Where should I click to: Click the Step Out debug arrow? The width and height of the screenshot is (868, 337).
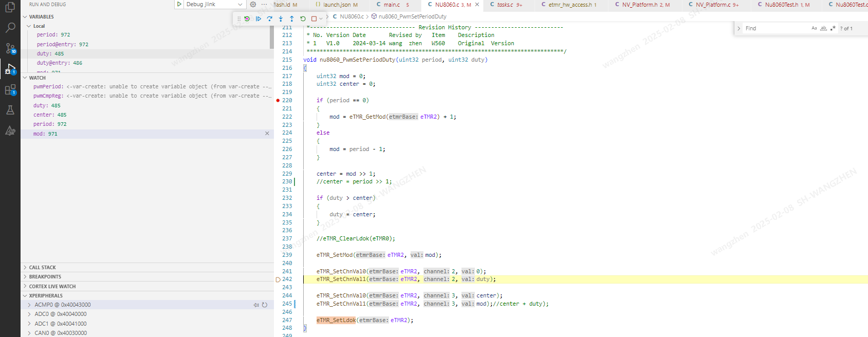[x=292, y=18]
